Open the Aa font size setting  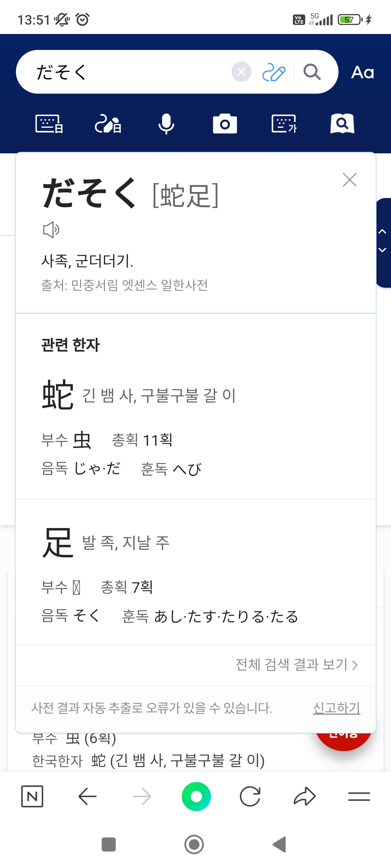(x=362, y=72)
